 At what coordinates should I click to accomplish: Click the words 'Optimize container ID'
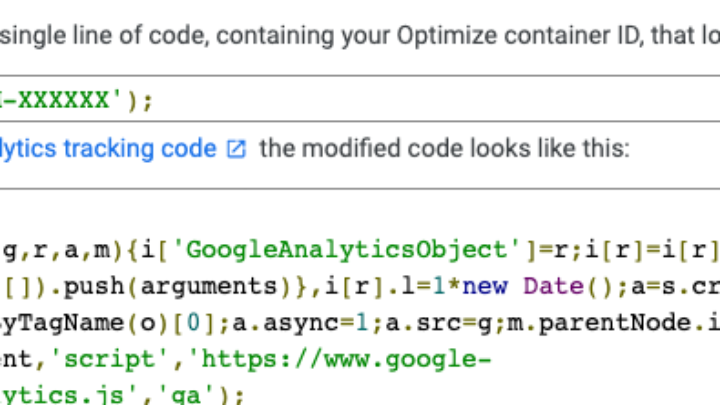point(518,35)
